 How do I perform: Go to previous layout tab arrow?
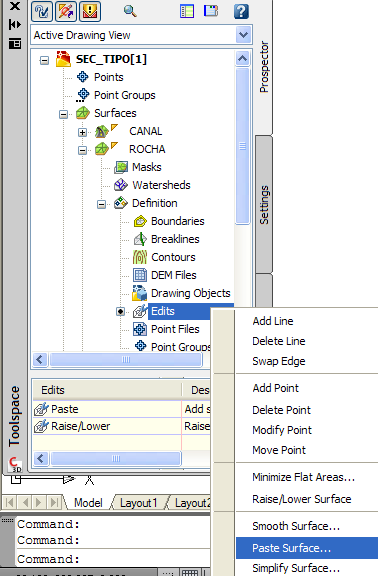25,502
